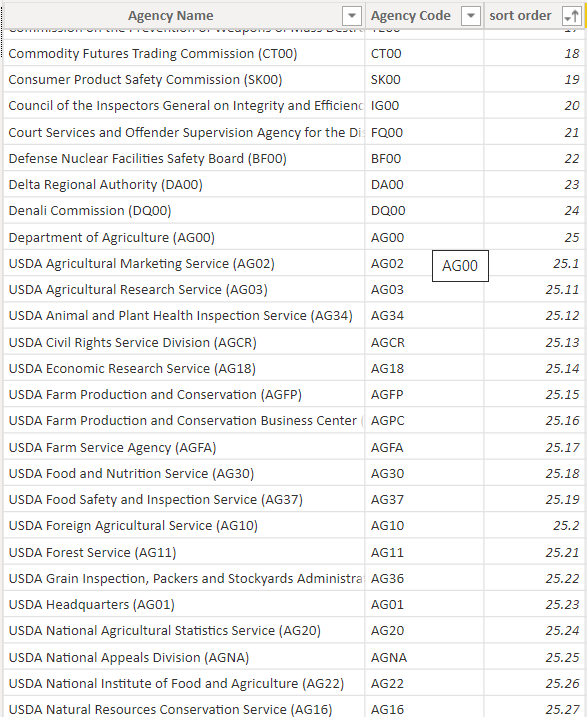Select sort order value 25.15

534,395
